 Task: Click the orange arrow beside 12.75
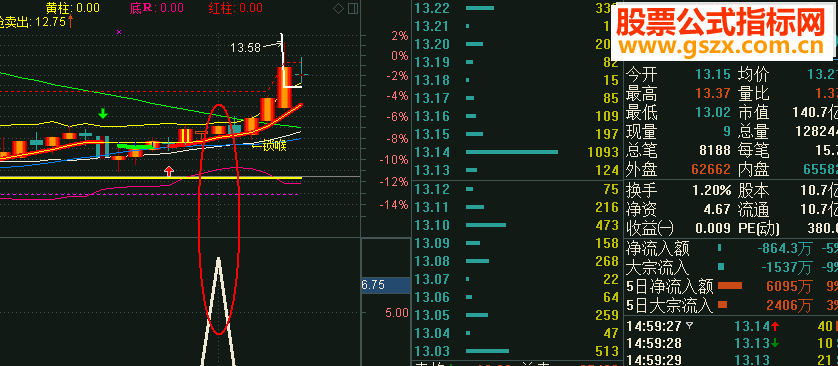click(70, 21)
